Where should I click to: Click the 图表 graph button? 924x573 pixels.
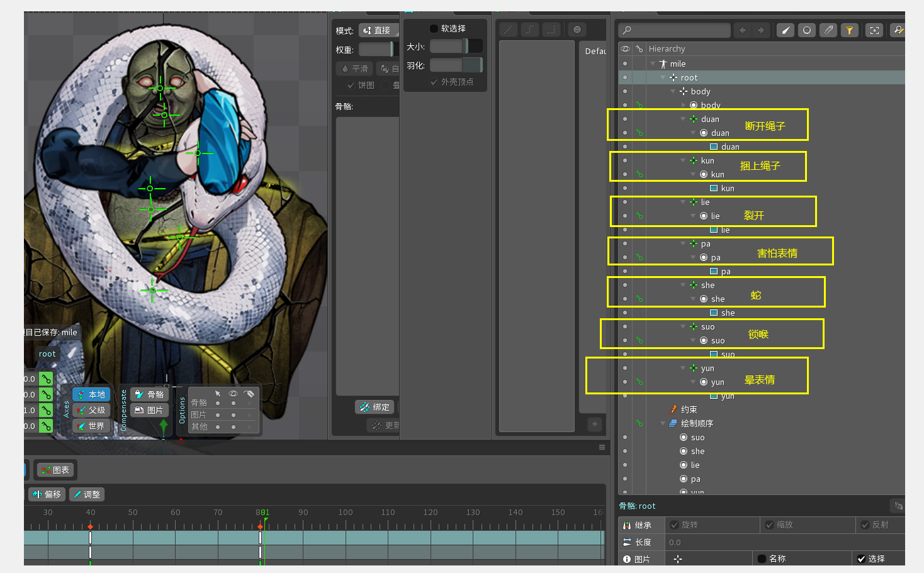pos(55,470)
